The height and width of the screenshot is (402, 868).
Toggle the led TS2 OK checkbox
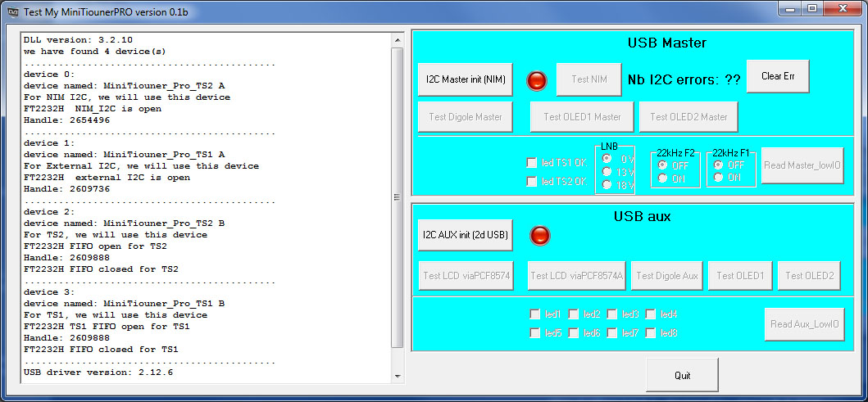coord(533,181)
